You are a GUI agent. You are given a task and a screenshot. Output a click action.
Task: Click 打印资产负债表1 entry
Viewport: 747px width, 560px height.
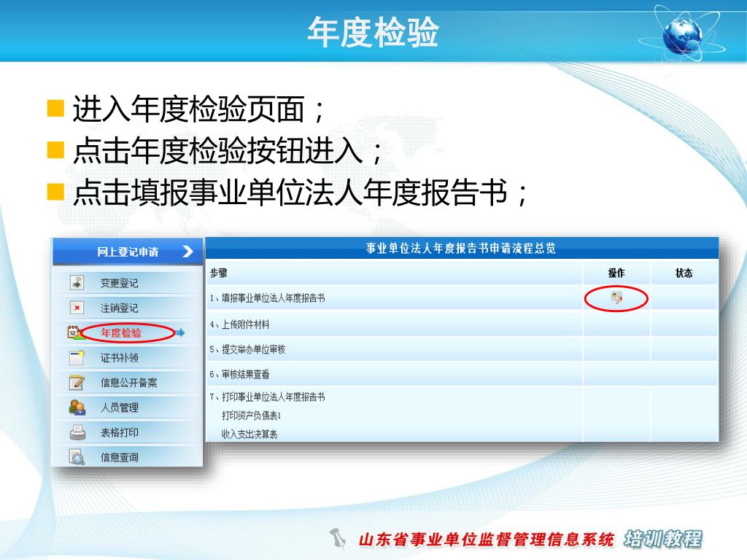pos(252,415)
